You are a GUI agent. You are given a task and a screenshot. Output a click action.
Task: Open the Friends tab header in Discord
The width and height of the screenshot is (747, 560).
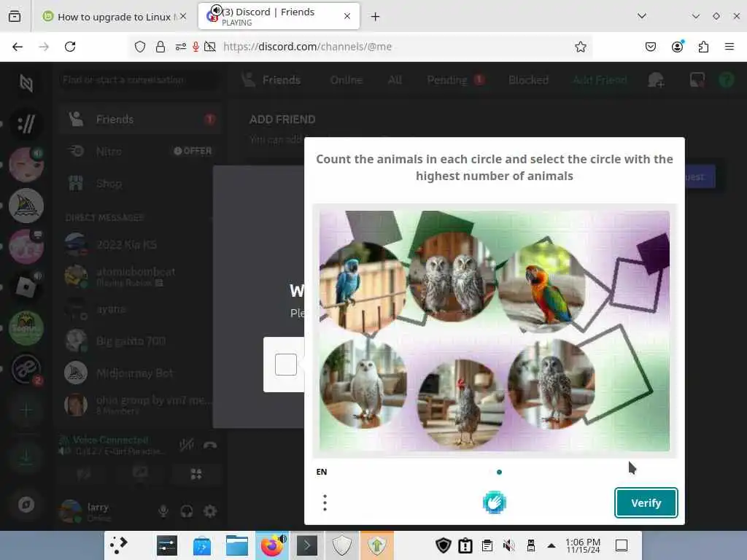(271, 80)
